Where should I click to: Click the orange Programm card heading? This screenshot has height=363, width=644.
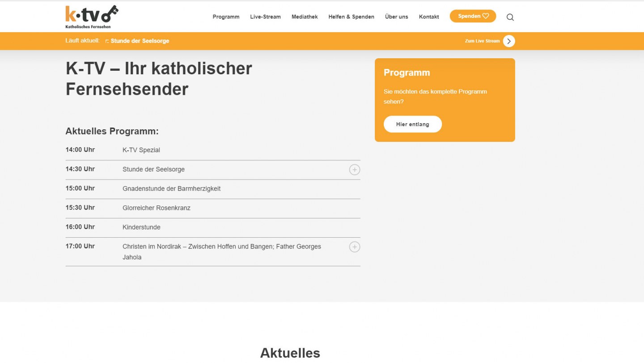coord(407,73)
